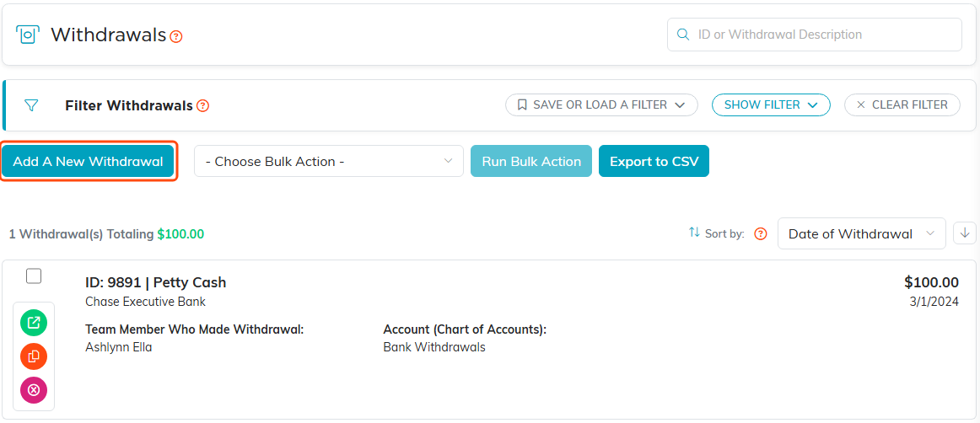980x423 pixels.
Task: Open Save or Load a Filter dropdown
Action: coord(601,105)
